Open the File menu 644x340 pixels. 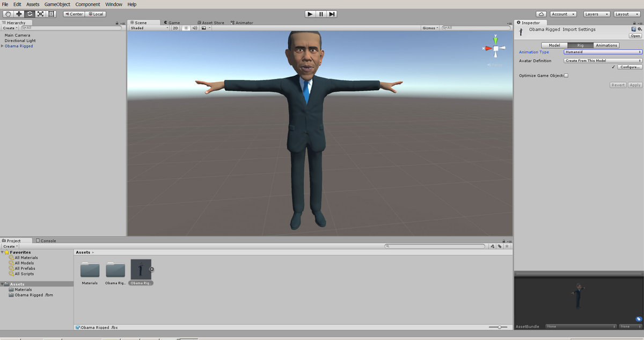(x=5, y=4)
